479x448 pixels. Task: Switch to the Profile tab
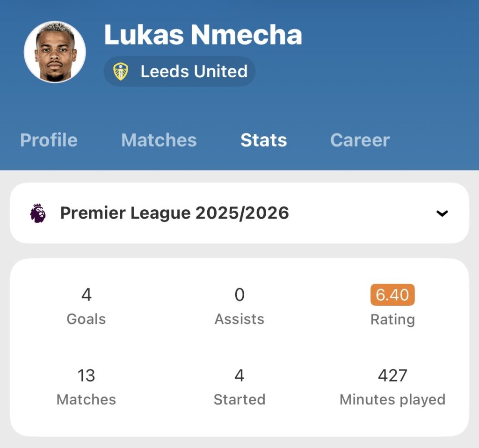coord(49,140)
